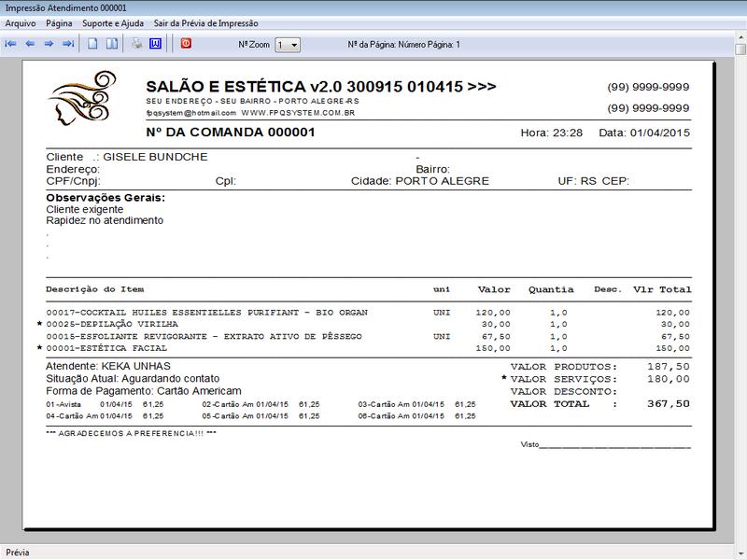
Task: Click item '00001-ESTÉTICA FACIAL'
Action: click(106, 348)
